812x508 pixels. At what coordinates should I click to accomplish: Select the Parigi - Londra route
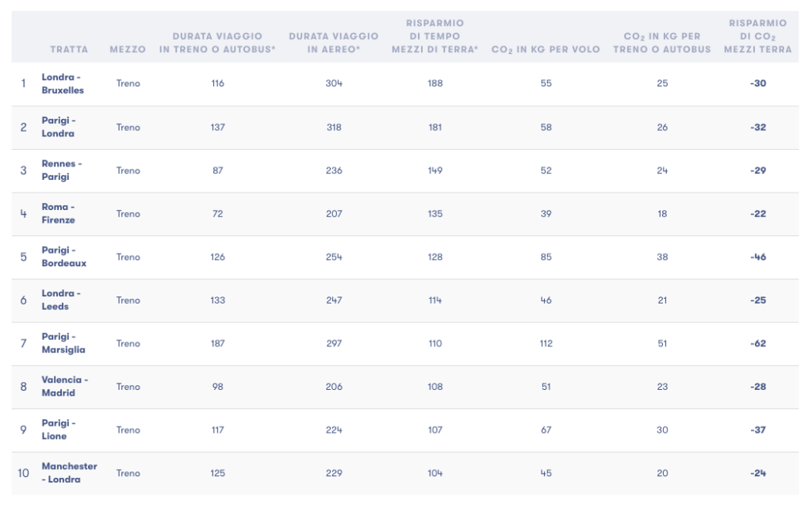[59, 127]
